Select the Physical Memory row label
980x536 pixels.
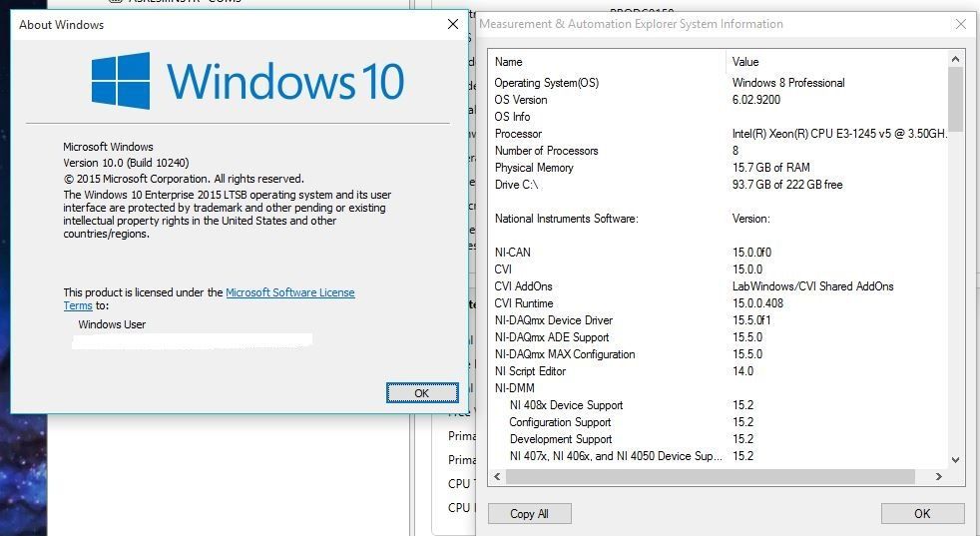534,168
